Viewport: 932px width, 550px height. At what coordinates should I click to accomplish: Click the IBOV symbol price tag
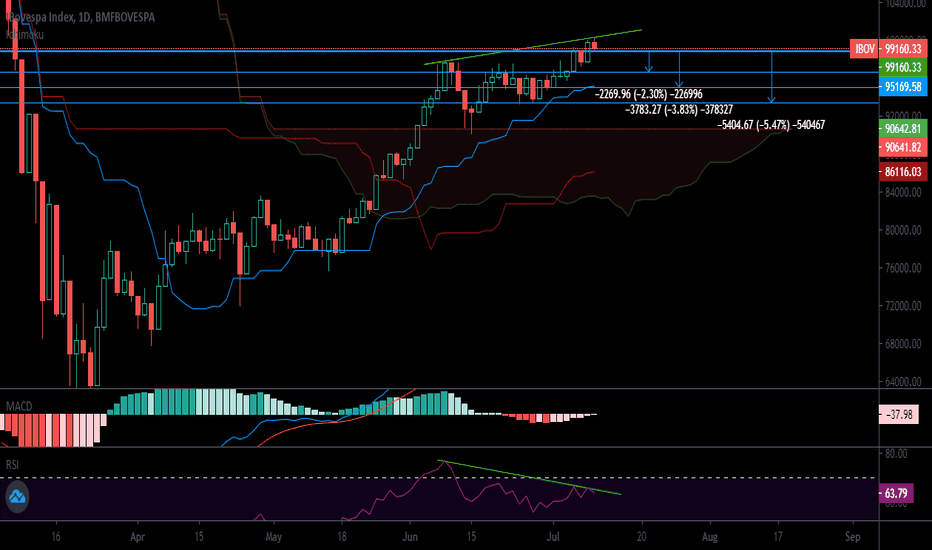pyautogui.click(x=864, y=49)
